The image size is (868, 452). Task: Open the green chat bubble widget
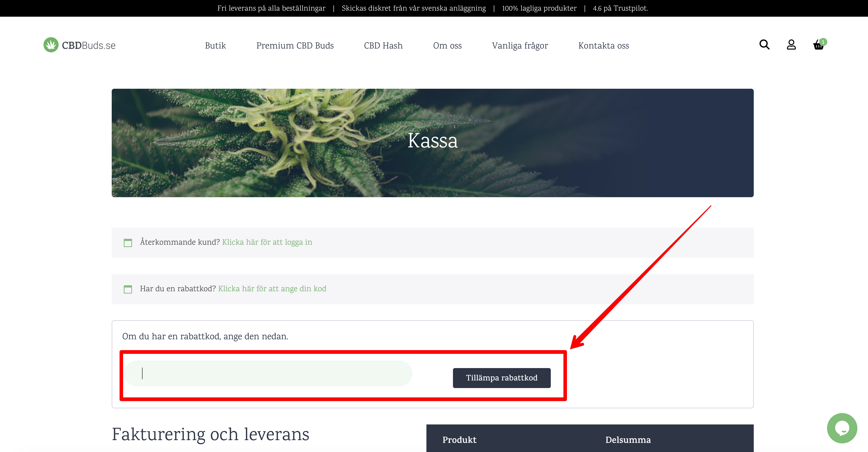tap(842, 428)
